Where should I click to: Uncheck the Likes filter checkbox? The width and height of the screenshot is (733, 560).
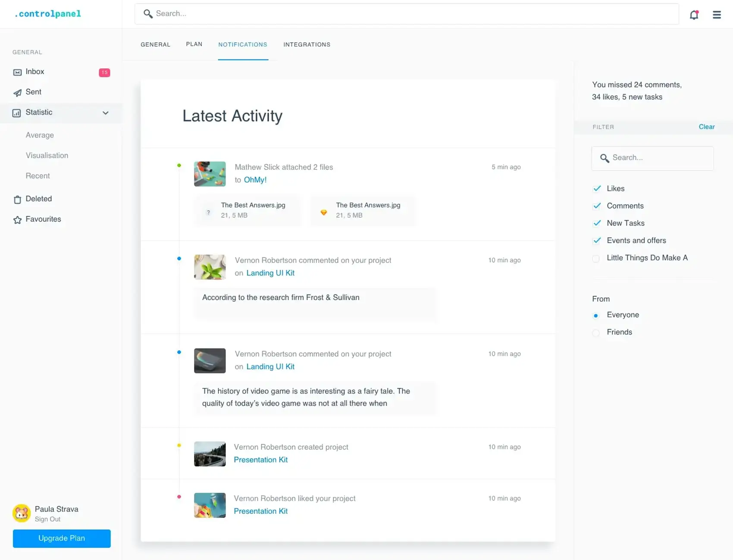[x=597, y=188]
